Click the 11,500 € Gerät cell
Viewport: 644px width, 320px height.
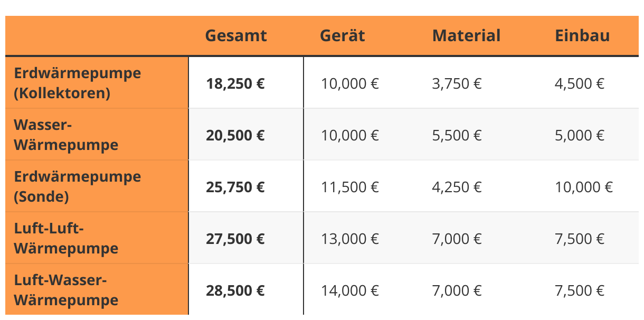point(350,187)
